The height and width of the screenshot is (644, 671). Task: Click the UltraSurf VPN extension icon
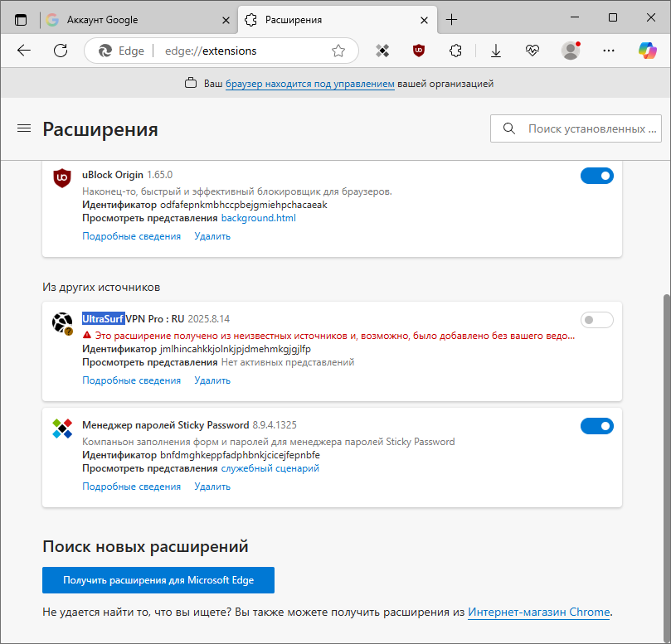tap(62, 323)
